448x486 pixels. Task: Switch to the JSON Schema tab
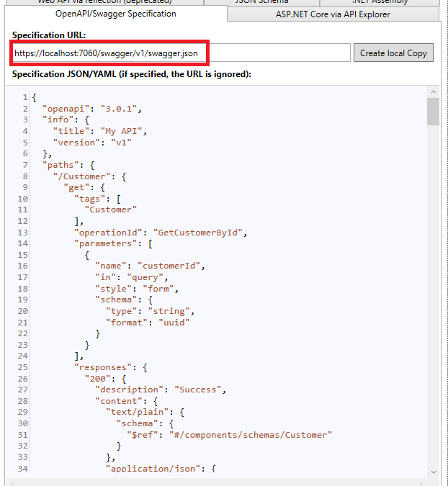(262, 2)
